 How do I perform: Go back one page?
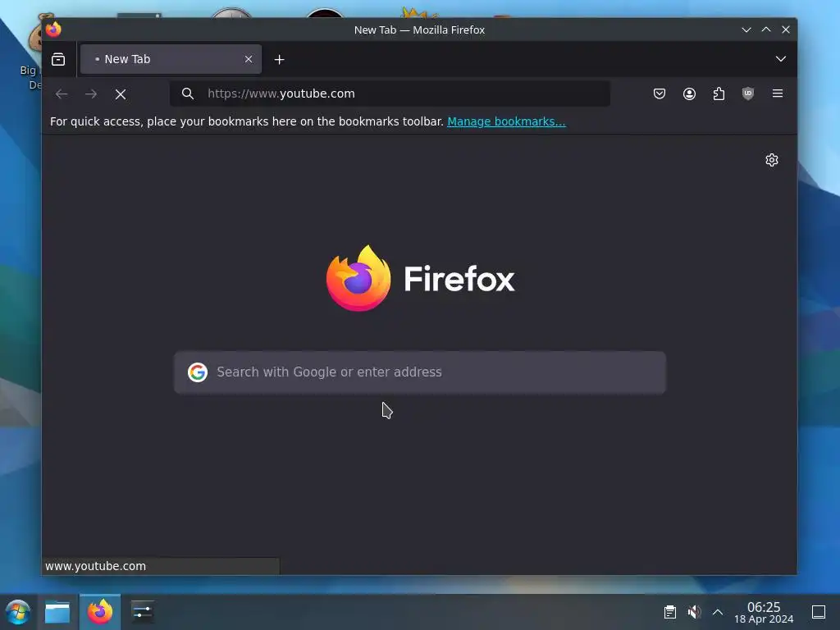[x=62, y=94]
